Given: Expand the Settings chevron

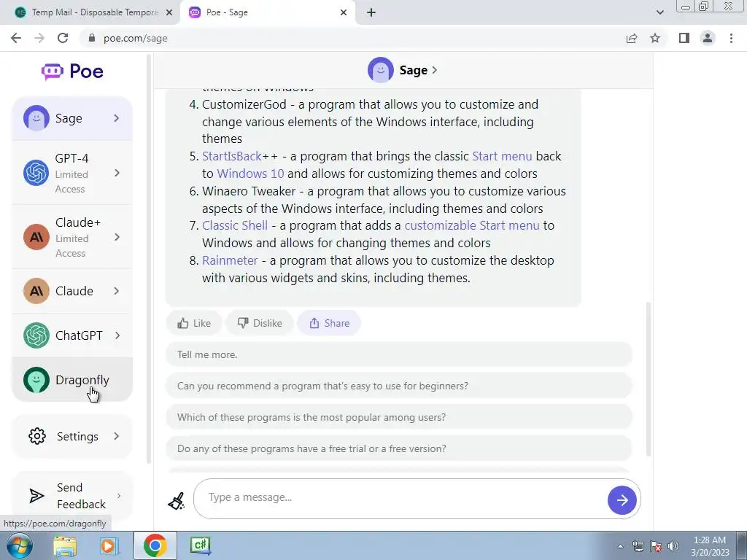Looking at the screenshot, I should point(117,436).
